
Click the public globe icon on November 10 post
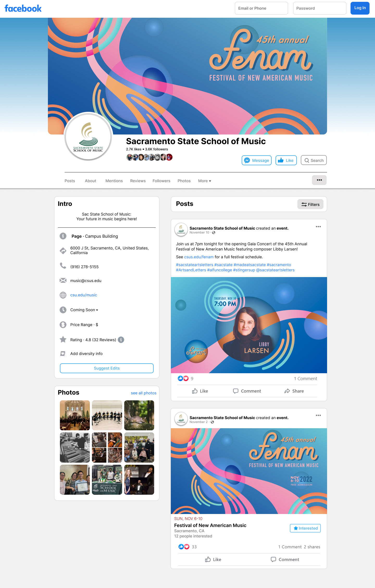[x=214, y=233]
